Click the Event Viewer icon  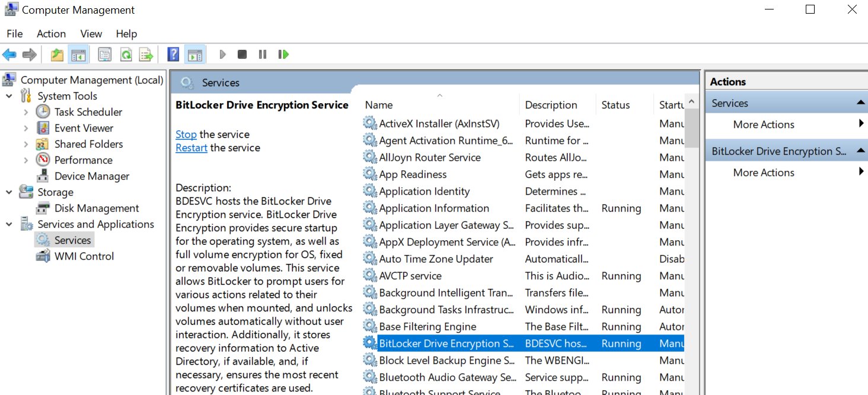click(x=43, y=128)
